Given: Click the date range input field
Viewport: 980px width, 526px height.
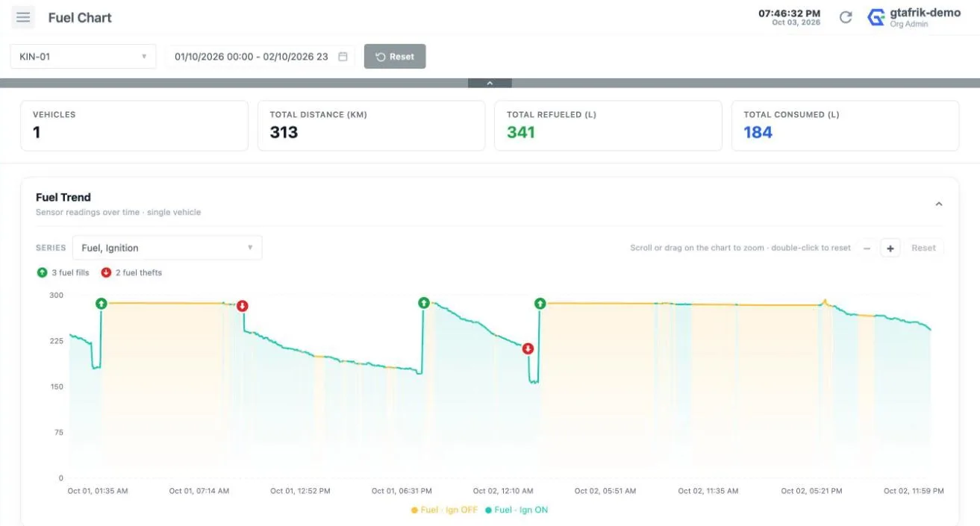Looking at the screenshot, I should click(260, 57).
